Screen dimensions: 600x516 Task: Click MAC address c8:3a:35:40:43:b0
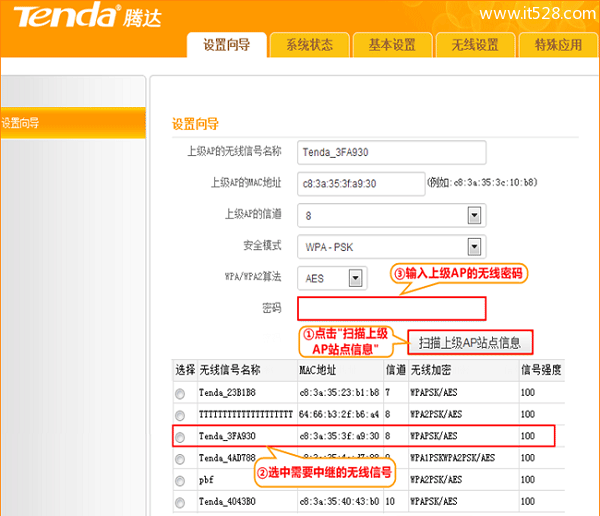(x=339, y=501)
